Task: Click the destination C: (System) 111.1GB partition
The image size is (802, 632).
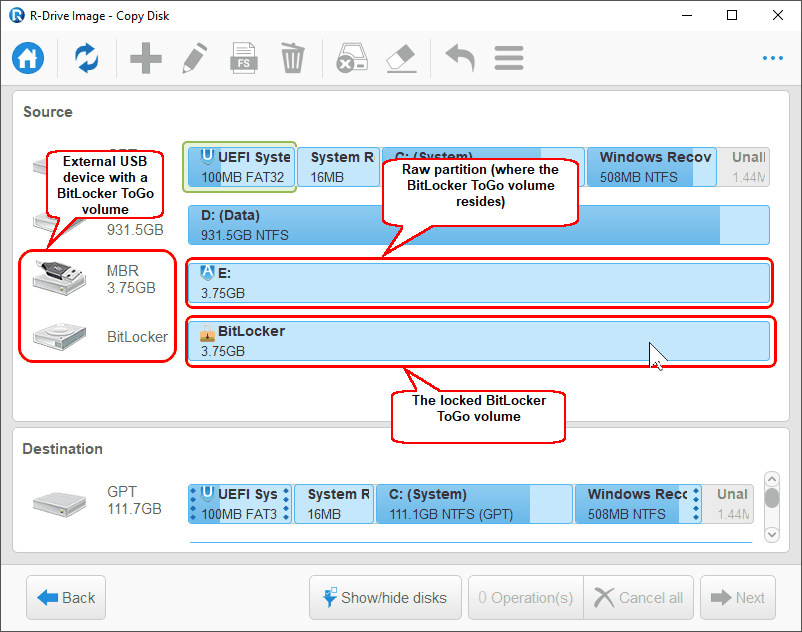Action: [x=474, y=504]
